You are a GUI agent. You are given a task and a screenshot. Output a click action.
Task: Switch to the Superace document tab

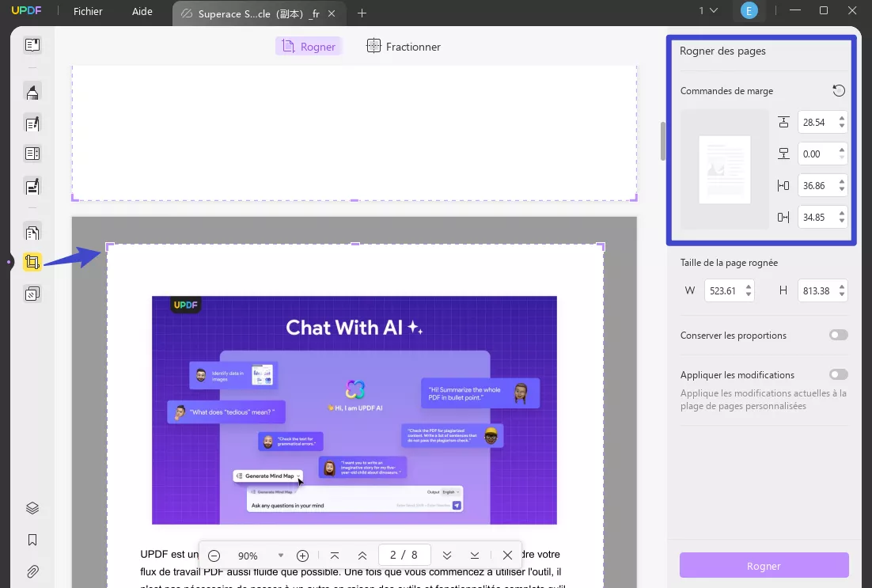259,13
